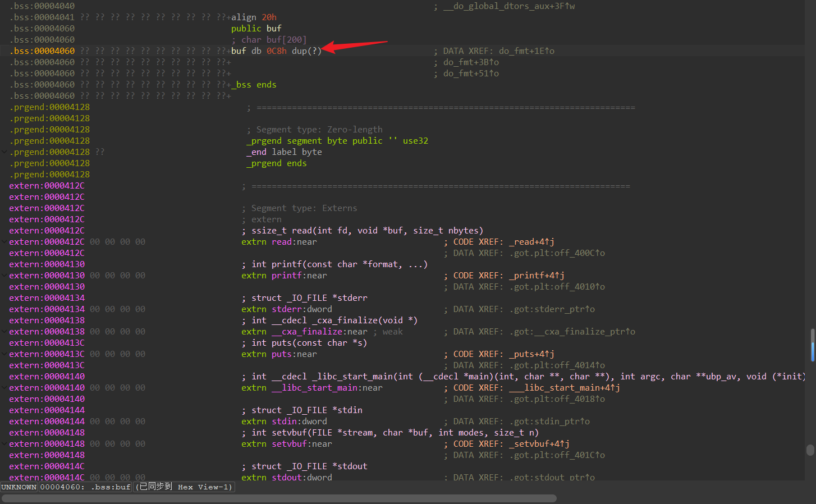
Task: Click the '__libc_start_main' prototype comment
Action: point(523,376)
